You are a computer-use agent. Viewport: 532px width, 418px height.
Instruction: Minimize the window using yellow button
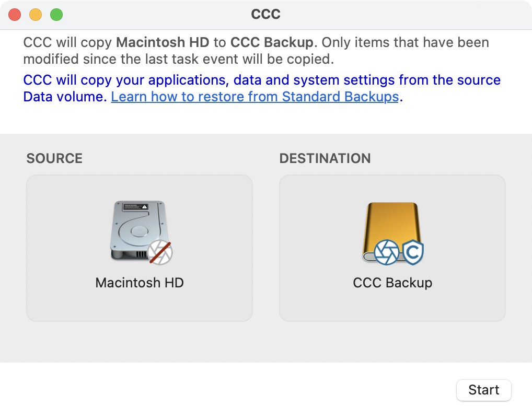click(36, 15)
